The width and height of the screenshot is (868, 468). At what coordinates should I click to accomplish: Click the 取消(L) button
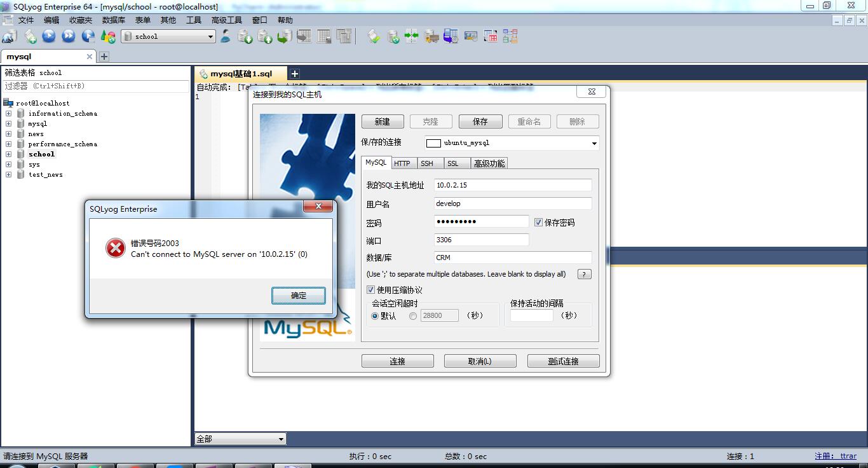coord(480,361)
